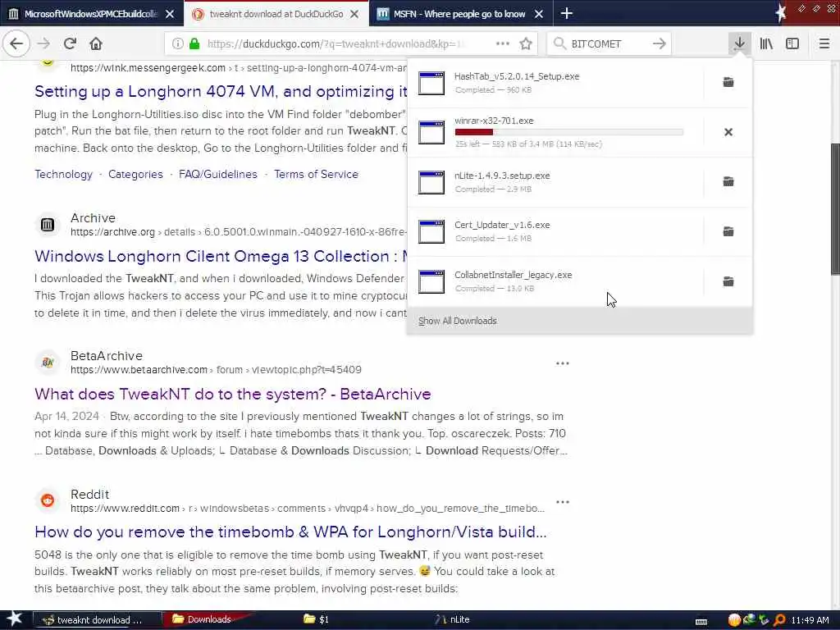Open the hamburger application menu
840x630 pixels.
coord(824,43)
